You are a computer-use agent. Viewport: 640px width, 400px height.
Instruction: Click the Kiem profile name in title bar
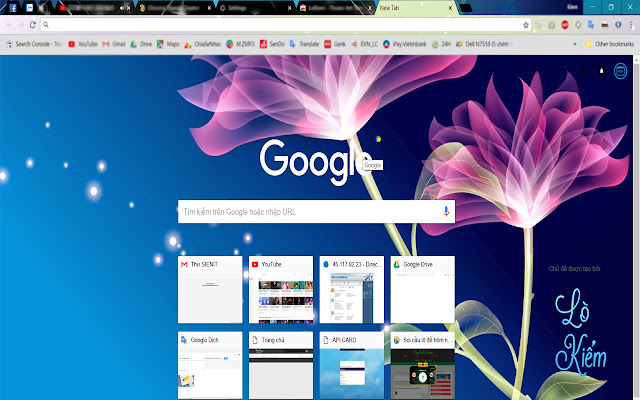coord(572,7)
